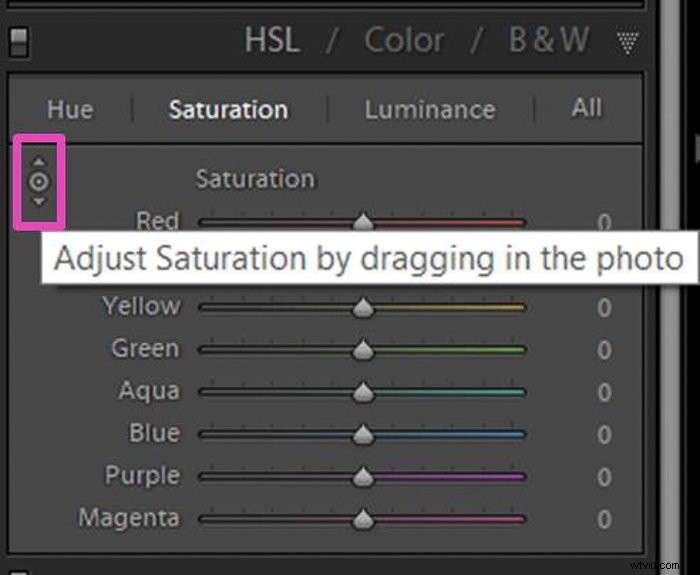This screenshot has height=575, width=700.
Task: Click the Green slider label
Action: (x=146, y=348)
